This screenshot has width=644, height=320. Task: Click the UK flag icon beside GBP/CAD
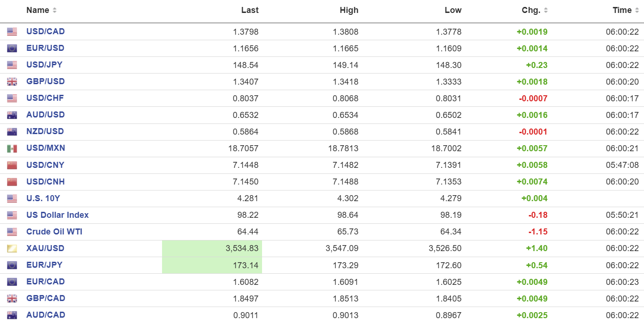click(x=12, y=299)
